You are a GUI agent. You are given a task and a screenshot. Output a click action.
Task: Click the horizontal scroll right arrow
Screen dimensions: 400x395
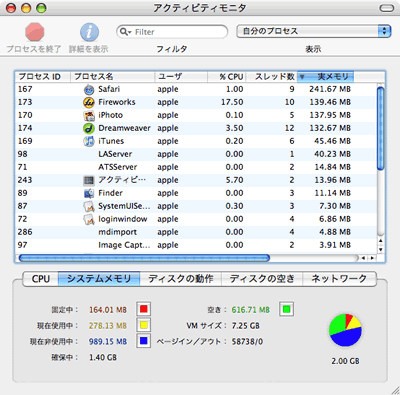point(372,258)
